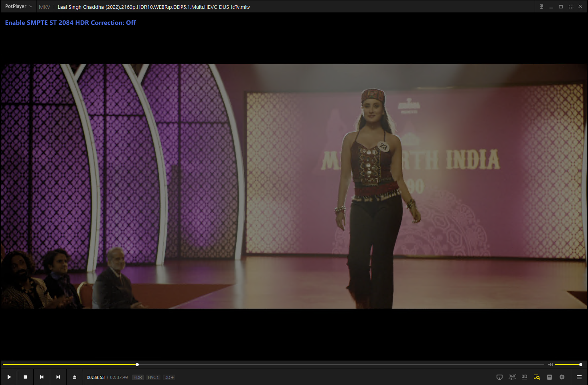Minimize the PotPlayer window
Viewport: 588px width, 385px height.
[x=551, y=6]
